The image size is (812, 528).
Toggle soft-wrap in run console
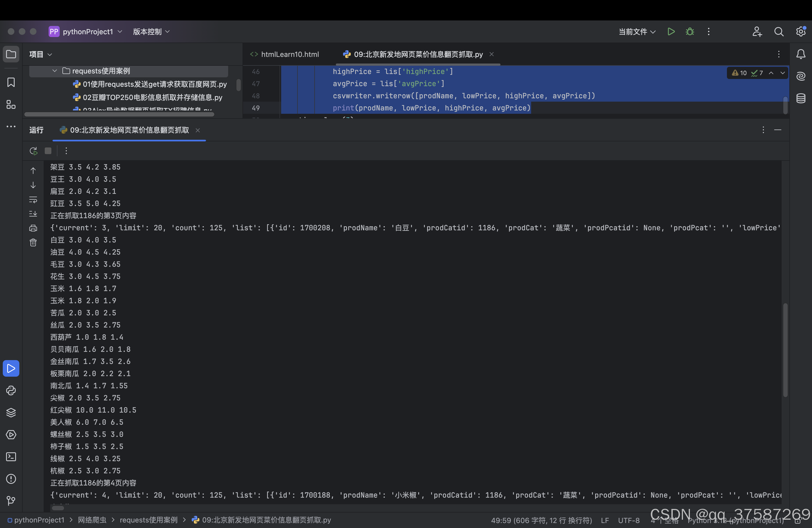tap(33, 200)
